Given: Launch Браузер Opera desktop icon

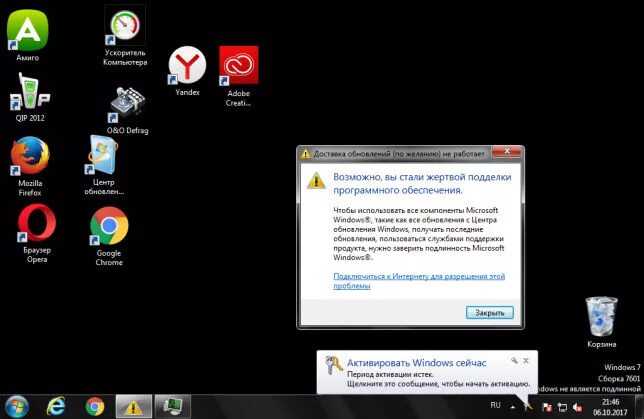Looking at the screenshot, I should pos(37,233).
